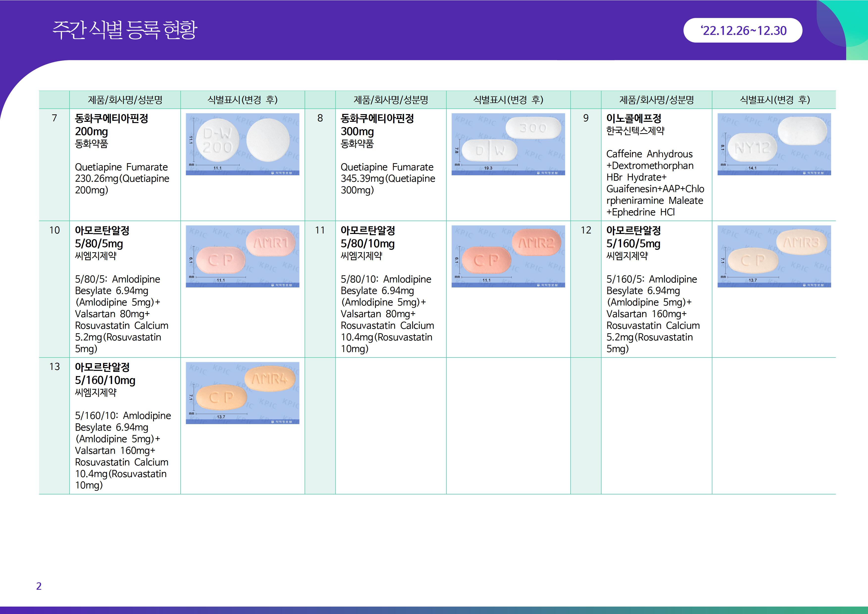Click the NY12 white tablet image
Viewport: 868px width, 614px height.
(x=774, y=144)
